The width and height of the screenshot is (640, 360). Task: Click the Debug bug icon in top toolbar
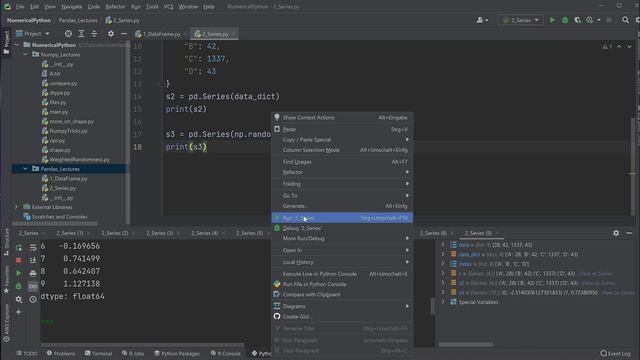point(565,20)
